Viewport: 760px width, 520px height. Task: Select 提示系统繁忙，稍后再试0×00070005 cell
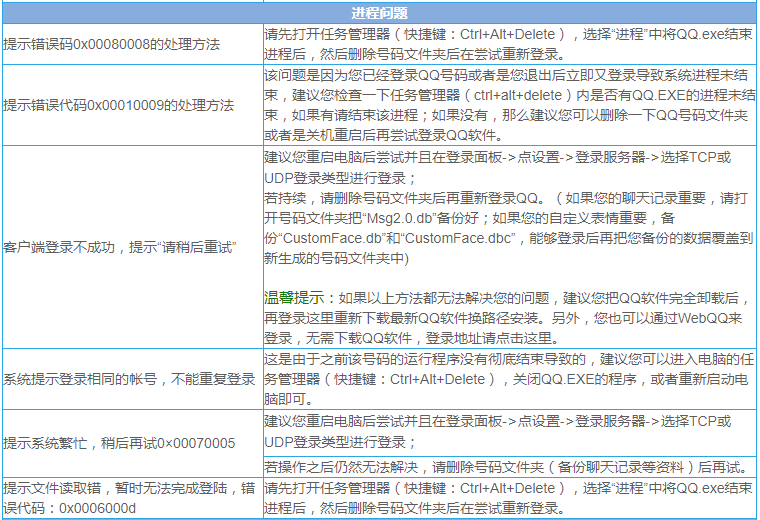[x=133, y=443]
